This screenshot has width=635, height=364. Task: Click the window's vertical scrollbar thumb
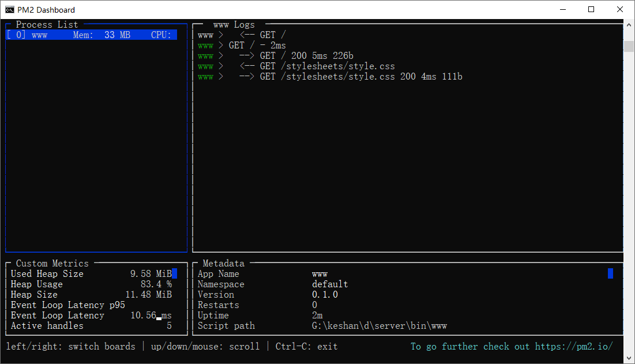(629, 46)
